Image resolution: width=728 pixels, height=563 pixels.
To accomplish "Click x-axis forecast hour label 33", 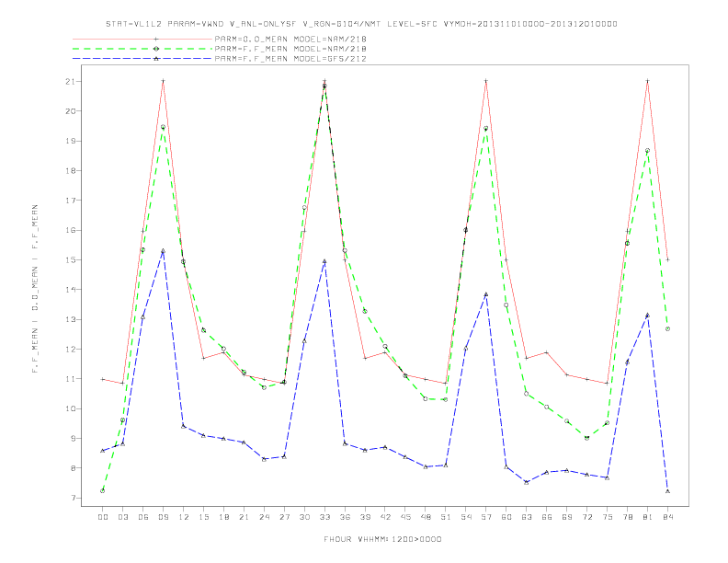I will click(x=324, y=517).
